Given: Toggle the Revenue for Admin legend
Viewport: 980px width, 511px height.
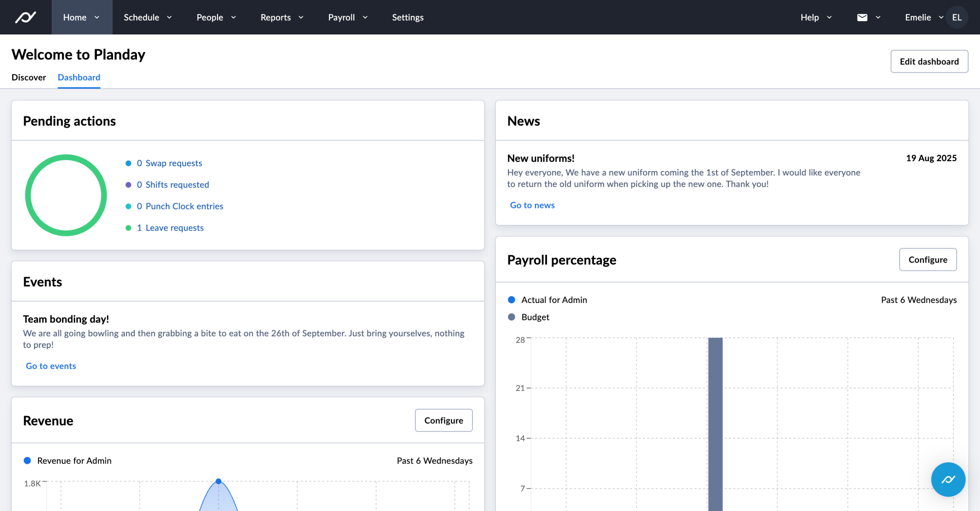Looking at the screenshot, I should point(74,460).
